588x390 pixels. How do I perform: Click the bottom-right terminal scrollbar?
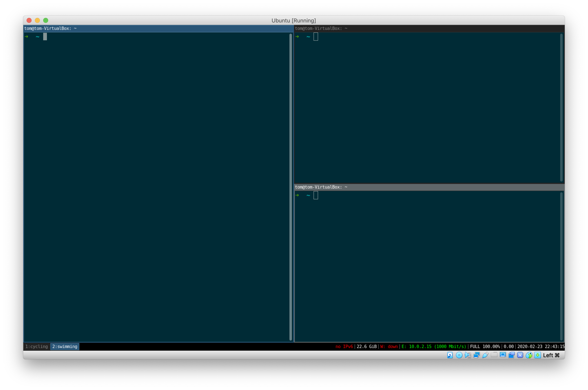tap(561, 266)
